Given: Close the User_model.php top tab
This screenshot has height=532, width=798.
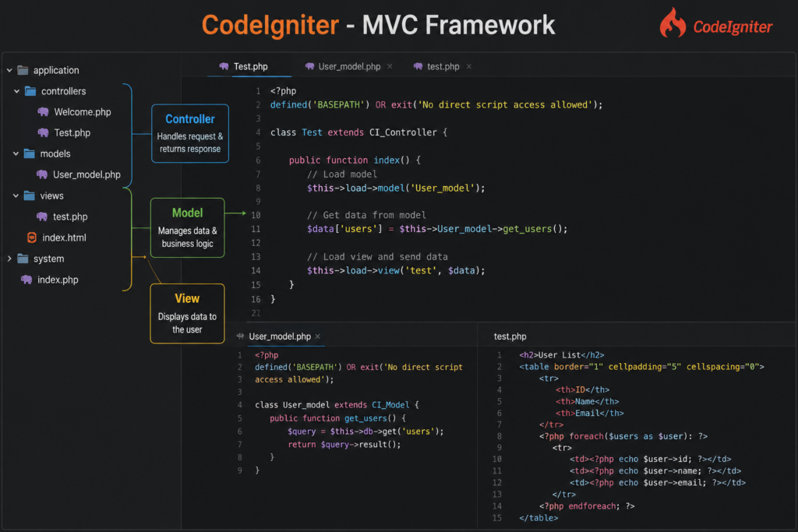Looking at the screenshot, I should click(390, 67).
